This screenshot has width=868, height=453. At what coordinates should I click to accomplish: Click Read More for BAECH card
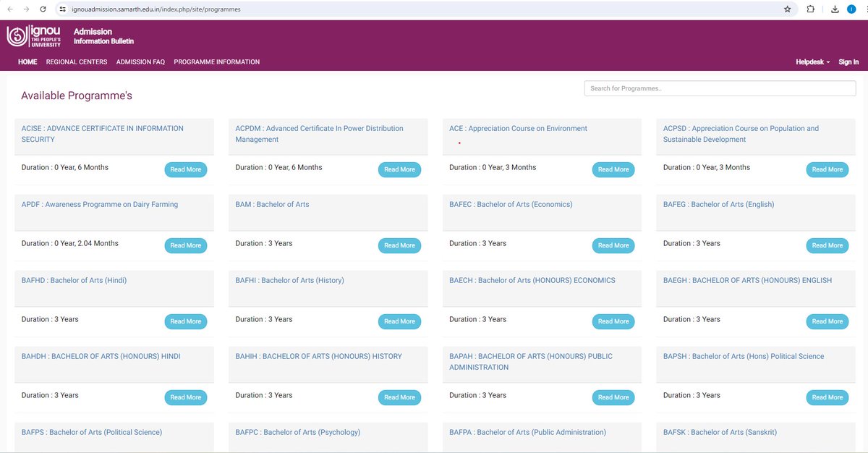point(613,321)
